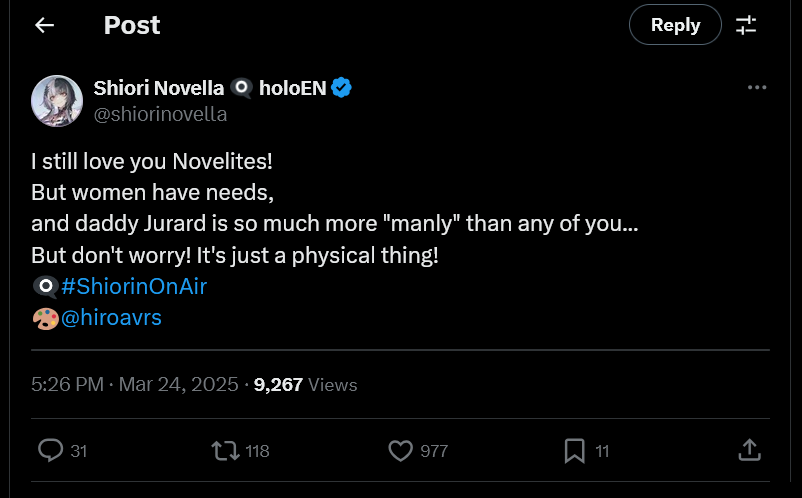Open the @hiroavrs mention link
This screenshot has width=802, height=498.
[x=111, y=318]
